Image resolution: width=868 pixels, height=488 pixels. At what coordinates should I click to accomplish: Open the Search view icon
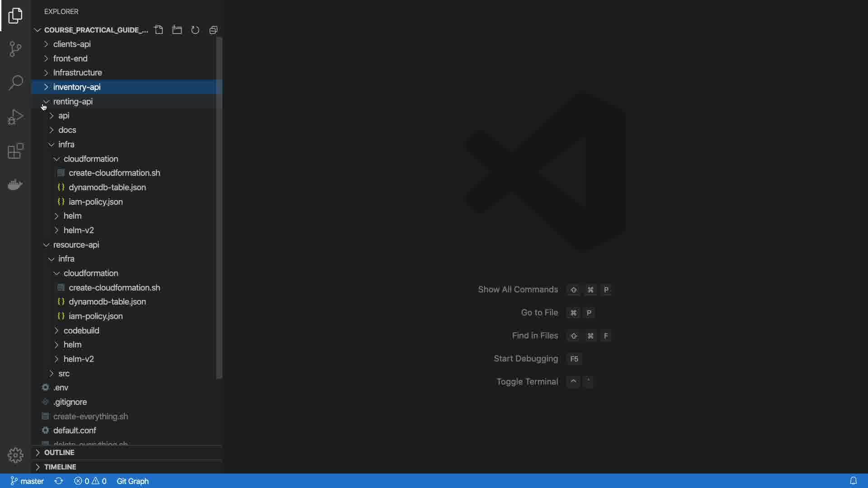point(15,83)
